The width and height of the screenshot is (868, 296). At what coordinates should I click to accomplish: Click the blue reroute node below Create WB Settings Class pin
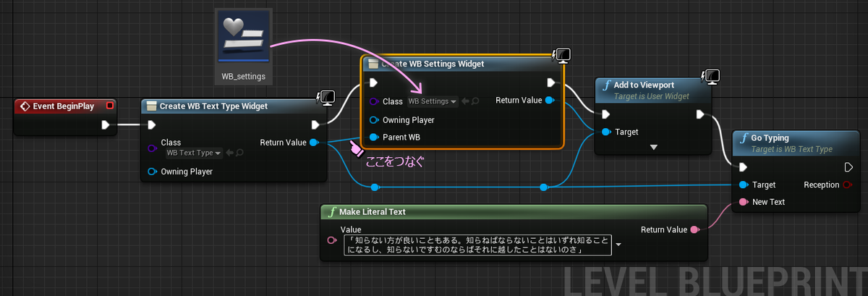(375, 187)
